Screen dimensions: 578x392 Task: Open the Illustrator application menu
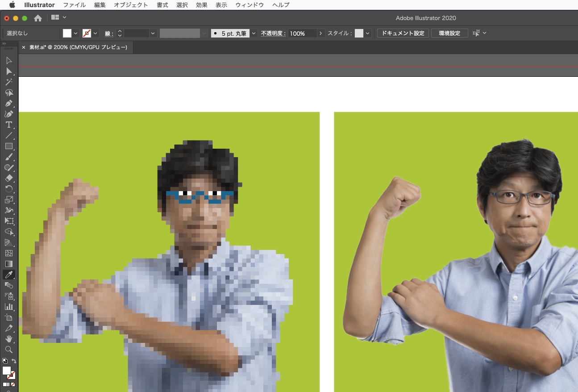click(39, 5)
